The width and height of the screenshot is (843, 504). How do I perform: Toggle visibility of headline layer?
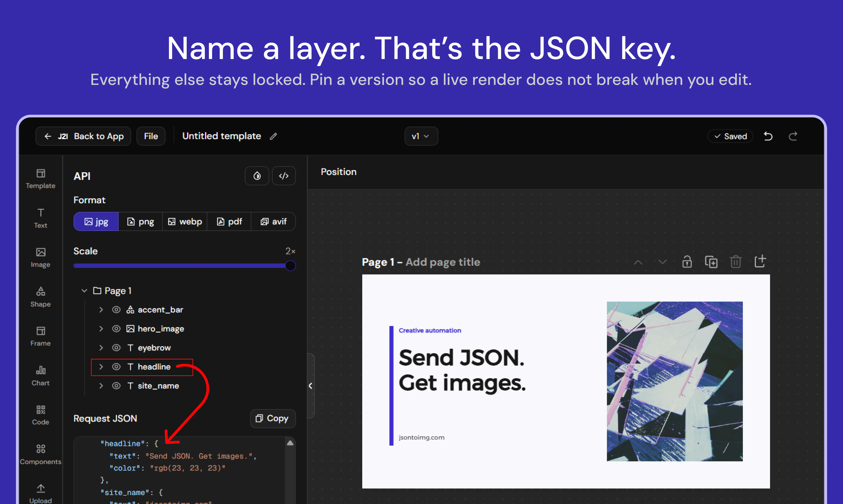tap(116, 367)
